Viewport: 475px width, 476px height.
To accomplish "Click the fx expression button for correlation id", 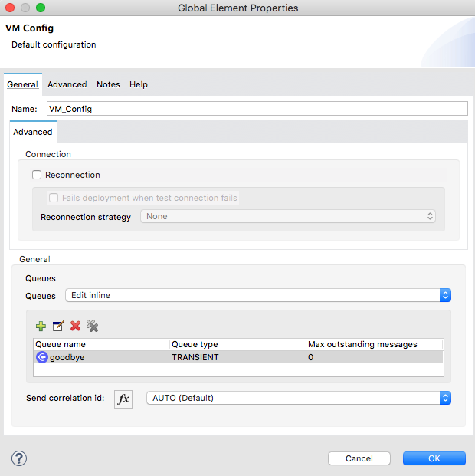I will [x=123, y=399].
